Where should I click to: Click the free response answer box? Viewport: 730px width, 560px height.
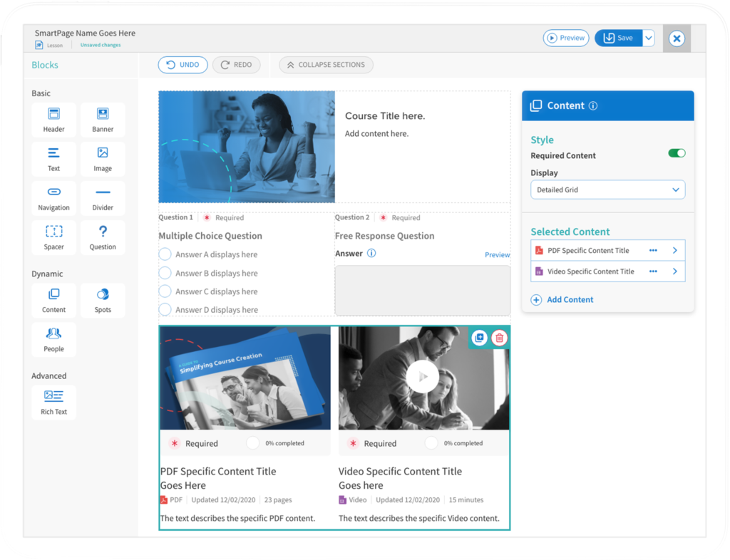coord(422,290)
